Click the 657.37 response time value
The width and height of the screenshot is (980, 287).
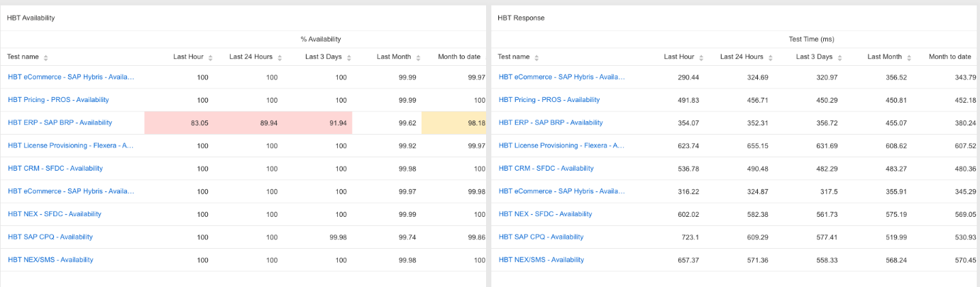pos(688,260)
